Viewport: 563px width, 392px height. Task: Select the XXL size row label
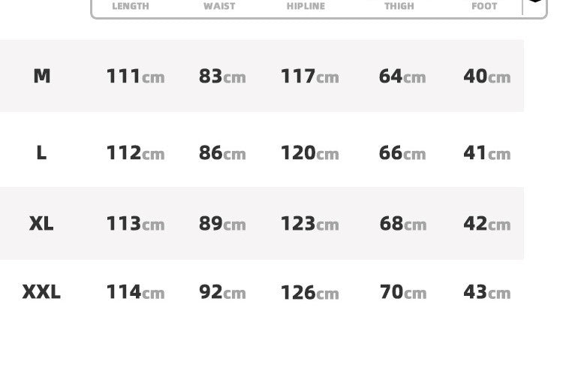(x=41, y=292)
